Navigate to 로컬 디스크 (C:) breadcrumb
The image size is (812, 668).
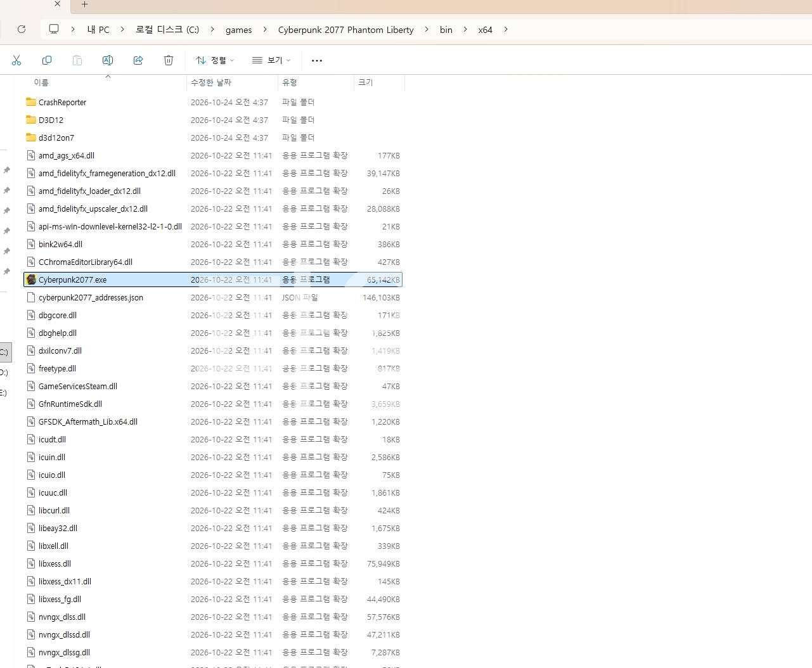coord(167,30)
